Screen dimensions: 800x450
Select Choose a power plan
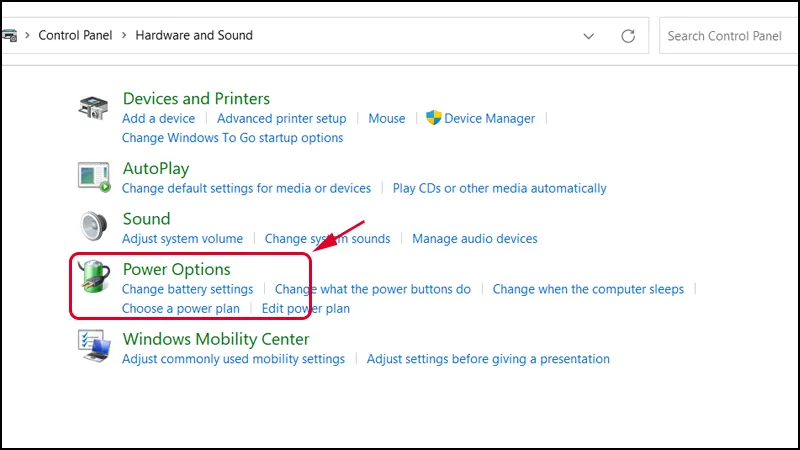tap(180, 309)
